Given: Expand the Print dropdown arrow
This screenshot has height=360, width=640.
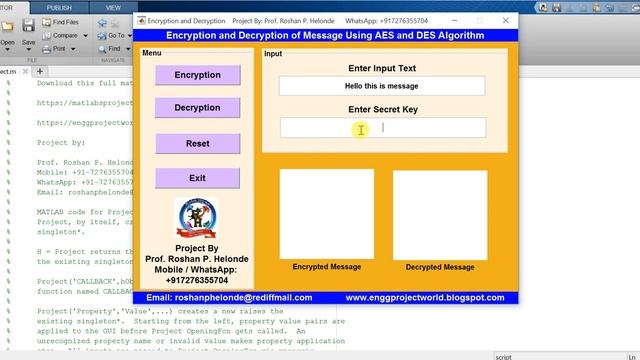Looking at the screenshot, I should 73,49.
